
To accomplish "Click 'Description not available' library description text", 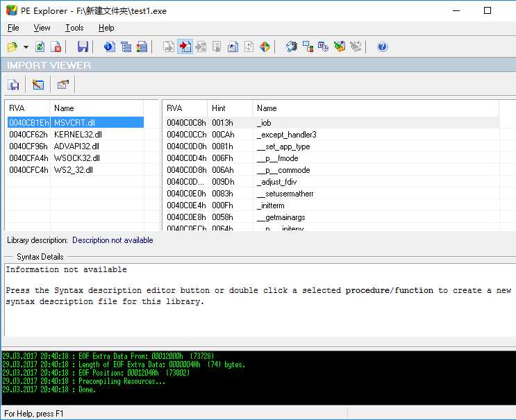I will pyautogui.click(x=113, y=240).
